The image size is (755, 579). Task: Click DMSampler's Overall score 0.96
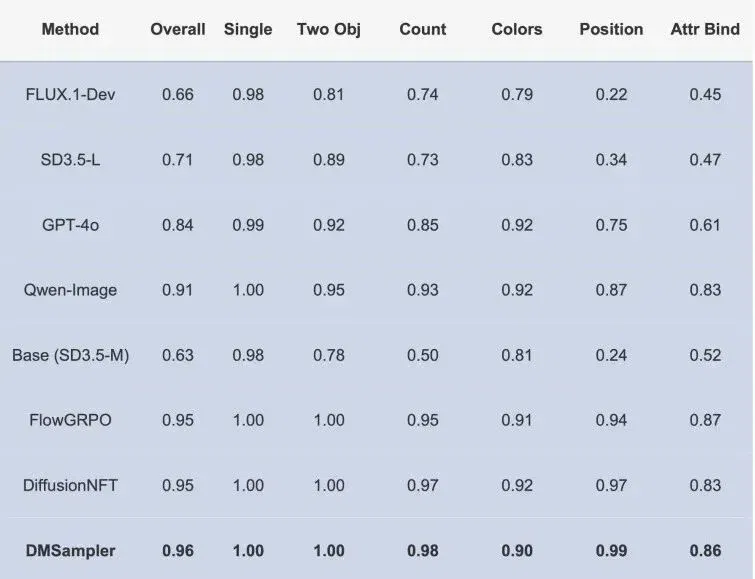178,551
